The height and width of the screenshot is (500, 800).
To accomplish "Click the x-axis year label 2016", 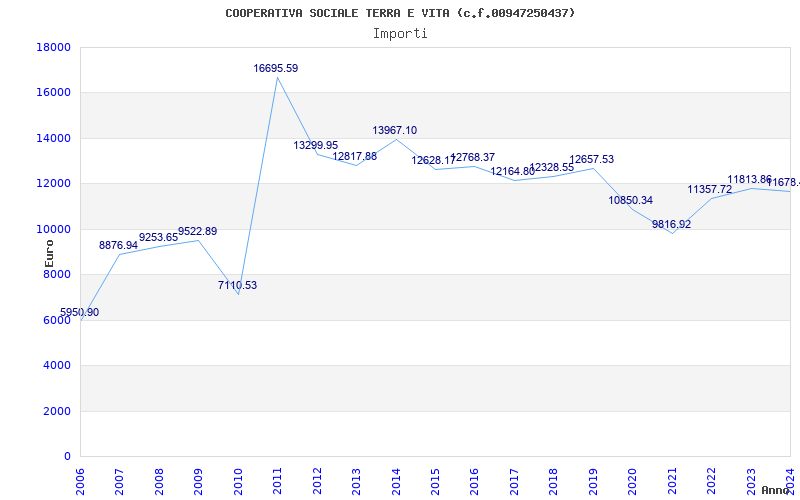I will (474, 481).
